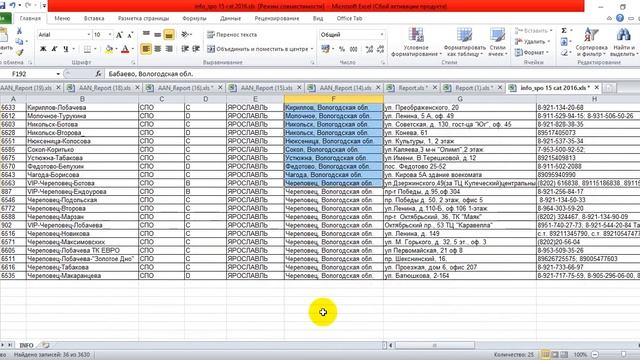Open Excel Help question mark icon

tap(620, 18)
